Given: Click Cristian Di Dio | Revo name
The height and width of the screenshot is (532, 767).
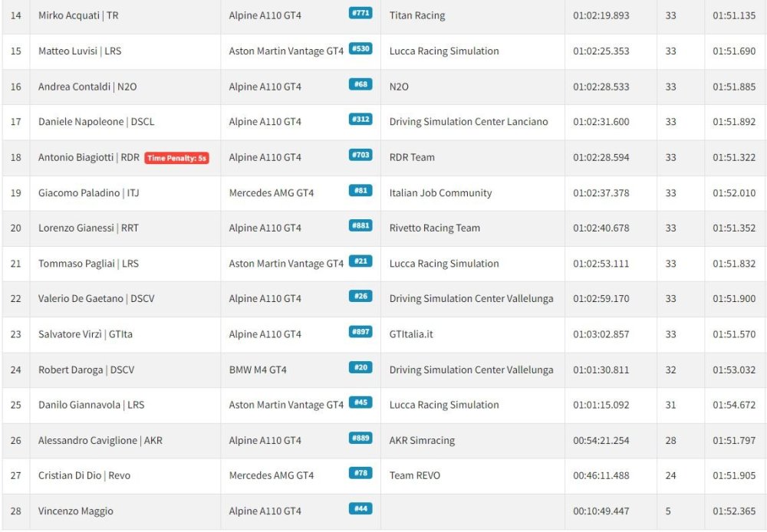Looking at the screenshot, I should pos(84,475).
